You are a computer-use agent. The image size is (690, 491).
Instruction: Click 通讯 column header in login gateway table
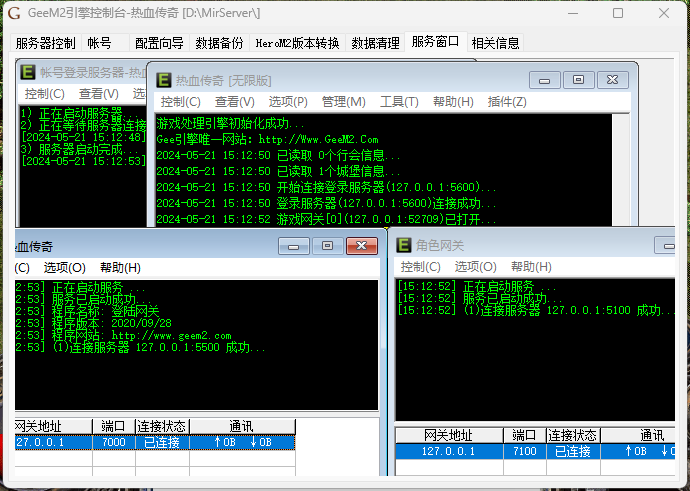[242, 426]
